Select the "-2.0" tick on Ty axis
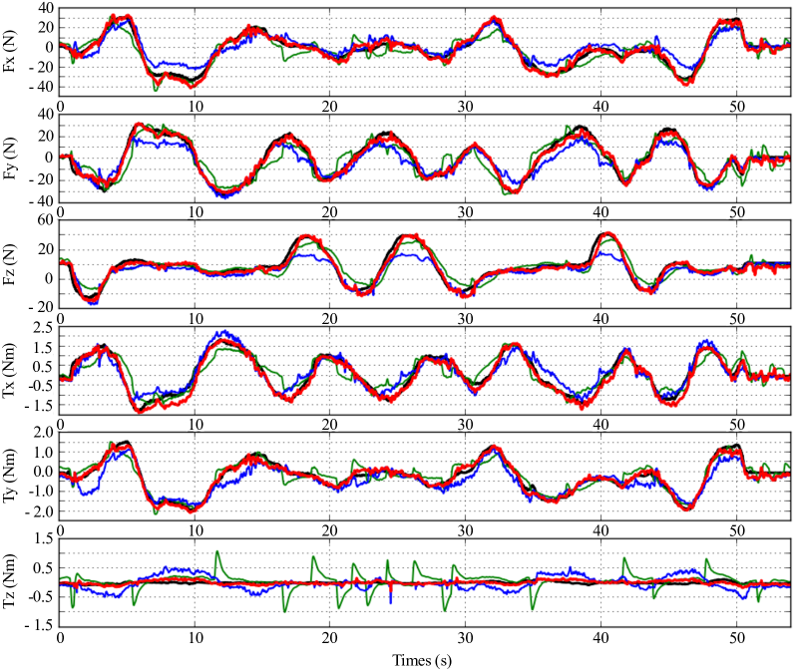Screen dimensions: 795x672 click(x=39, y=511)
